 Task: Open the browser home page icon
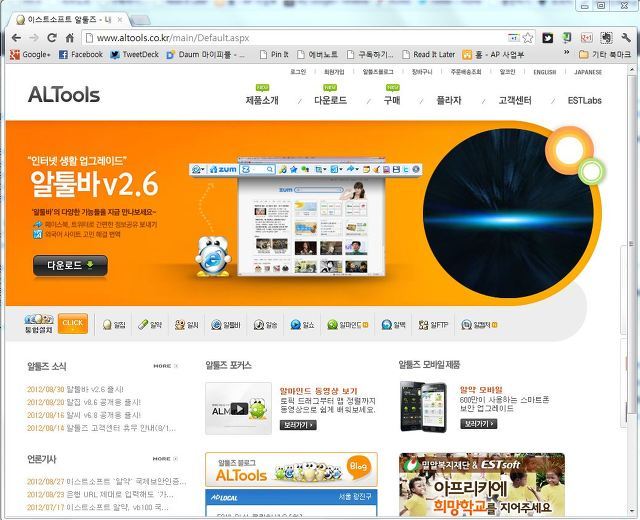pos(70,38)
